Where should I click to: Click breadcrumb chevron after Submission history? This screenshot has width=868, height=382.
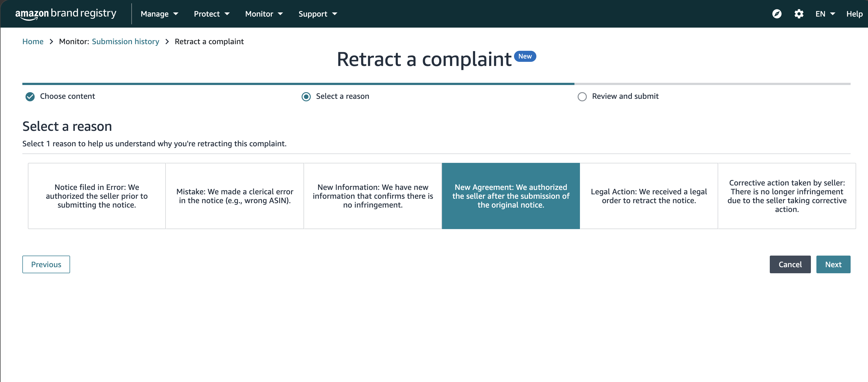pyautogui.click(x=167, y=41)
